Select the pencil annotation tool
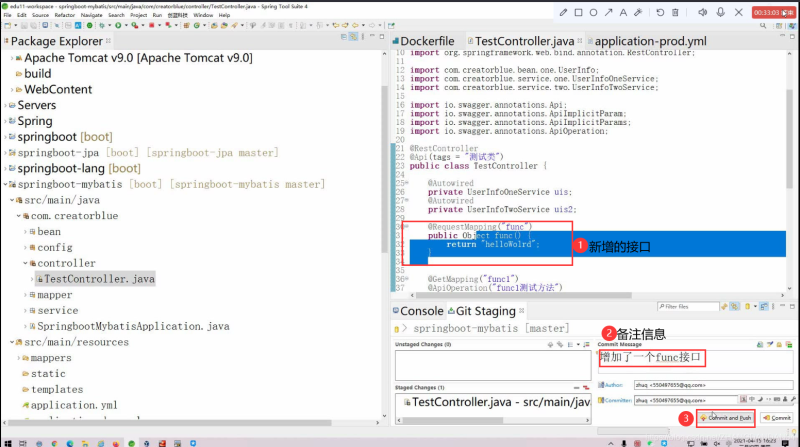The image size is (800, 447). coord(565,12)
